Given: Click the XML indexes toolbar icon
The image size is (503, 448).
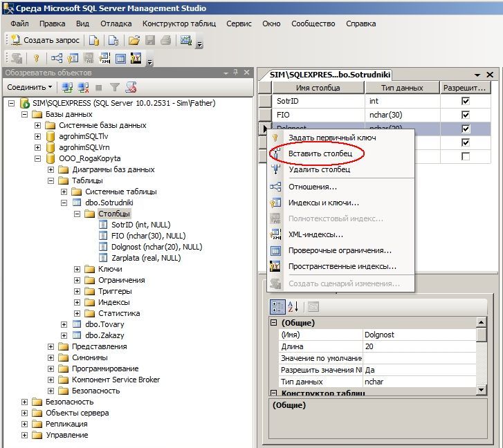Looking at the screenshot, I should point(104,58).
